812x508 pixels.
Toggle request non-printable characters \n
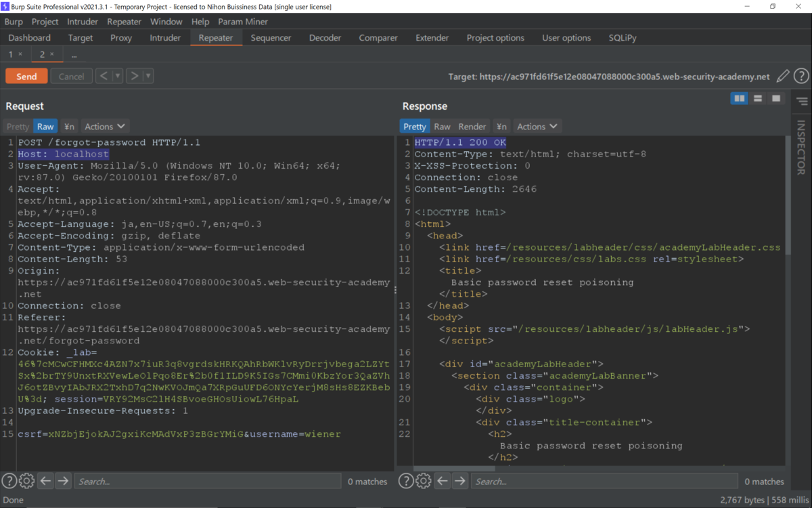(x=69, y=127)
